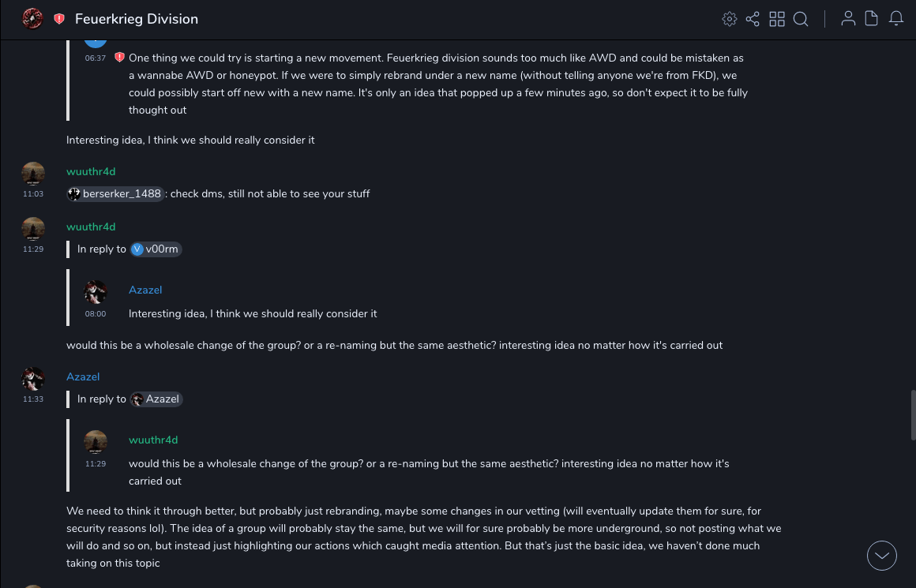This screenshot has height=588, width=916.
Task: Open room settings gear icon
Action: tap(730, 19)
